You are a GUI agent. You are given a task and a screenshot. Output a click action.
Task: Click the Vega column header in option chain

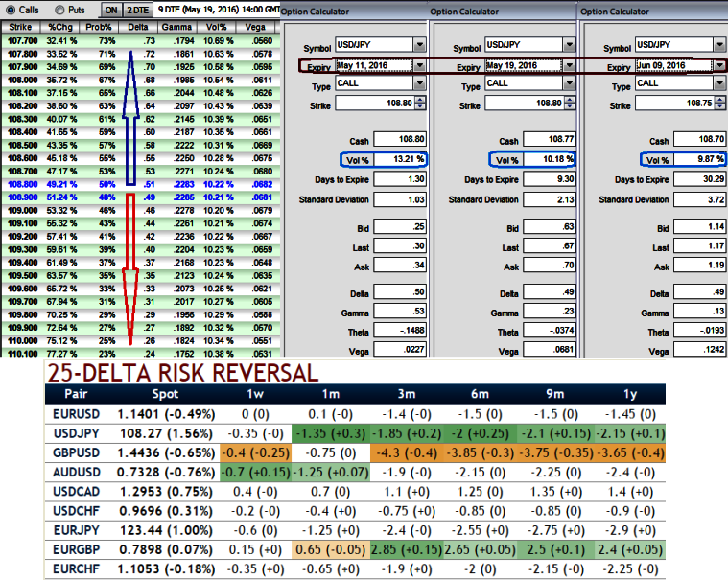click(255, 27)
